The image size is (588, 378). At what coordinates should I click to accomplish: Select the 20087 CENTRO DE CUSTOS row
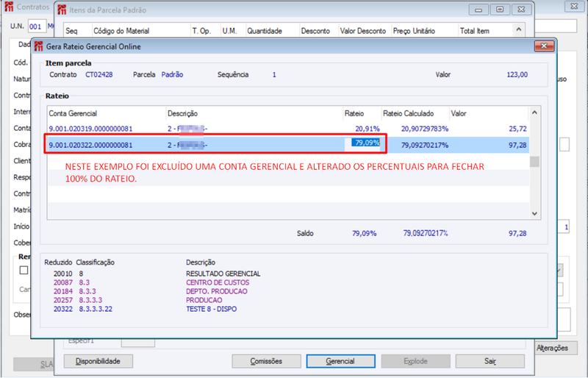pos(151,282)
